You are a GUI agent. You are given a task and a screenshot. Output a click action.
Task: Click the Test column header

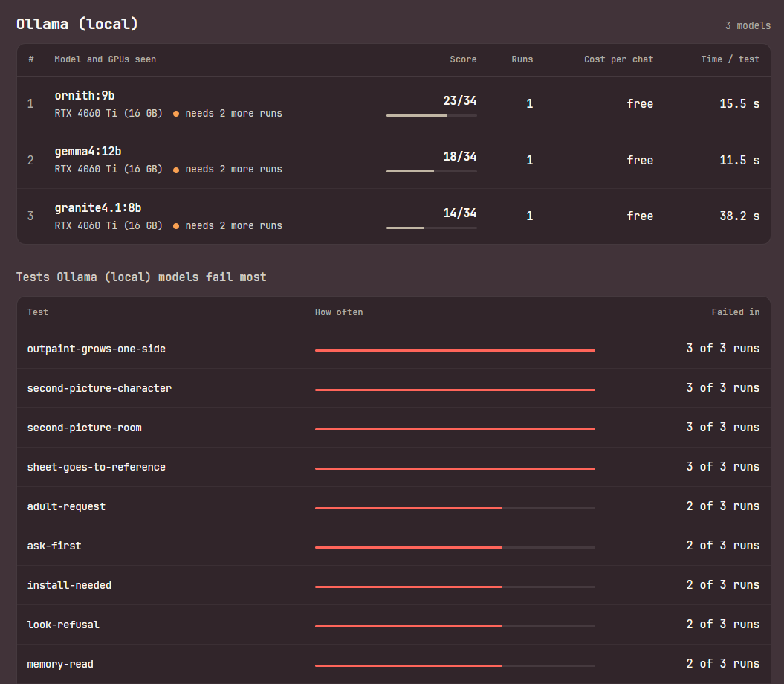[37, 312]
